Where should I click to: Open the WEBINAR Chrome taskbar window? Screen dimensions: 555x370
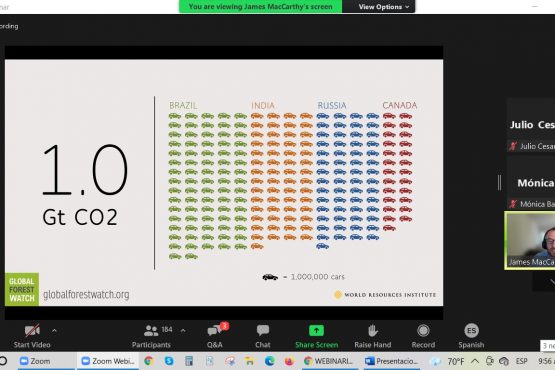pos(329,361)
